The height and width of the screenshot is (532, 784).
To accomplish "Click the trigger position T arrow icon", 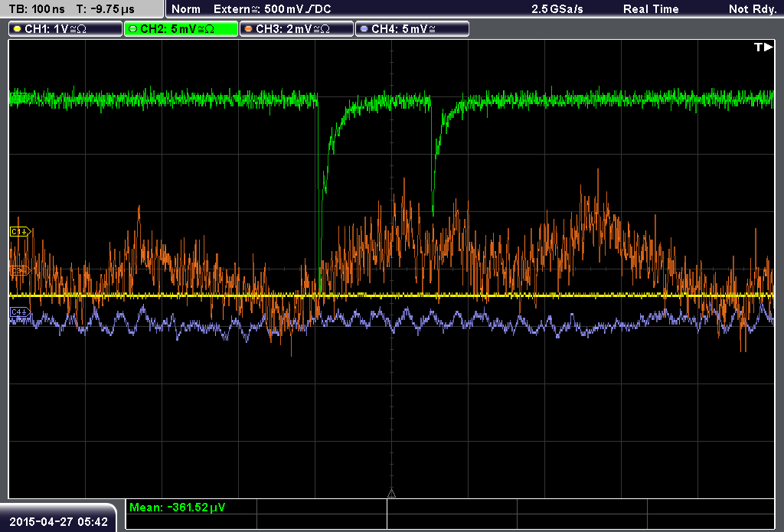I will (763, 47).
